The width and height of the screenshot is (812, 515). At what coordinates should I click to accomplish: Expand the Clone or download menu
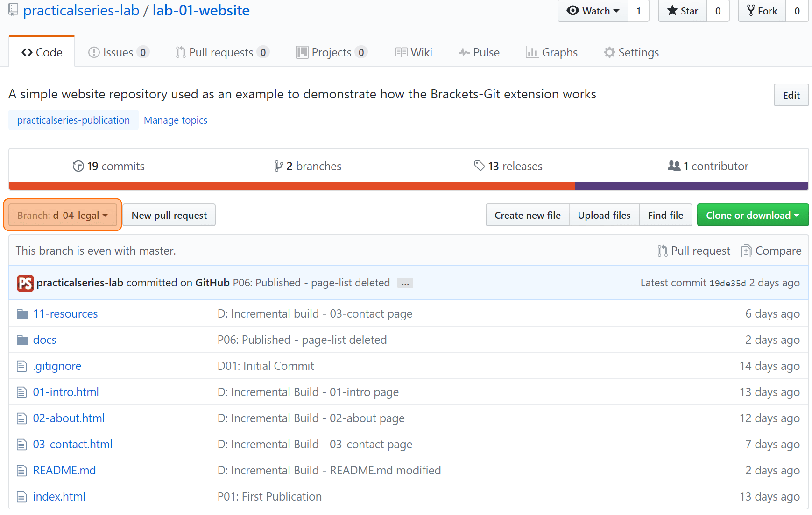point(753,215)
